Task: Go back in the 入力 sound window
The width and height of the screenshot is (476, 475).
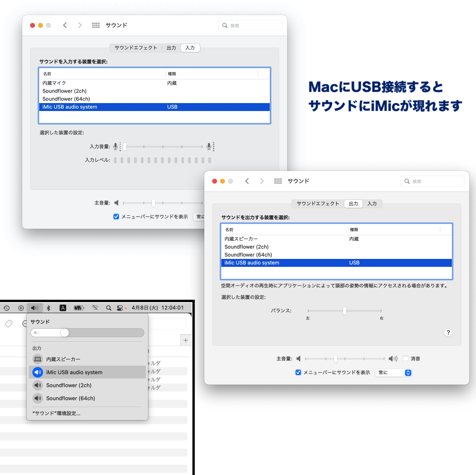Action: (x=65, y=25)
